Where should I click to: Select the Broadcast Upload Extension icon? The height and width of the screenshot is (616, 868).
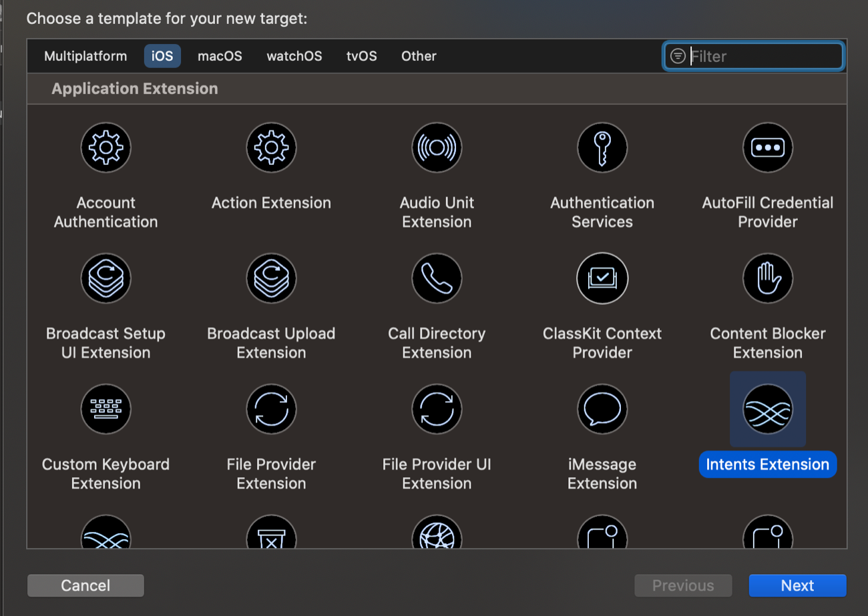(x=271, y=278)
